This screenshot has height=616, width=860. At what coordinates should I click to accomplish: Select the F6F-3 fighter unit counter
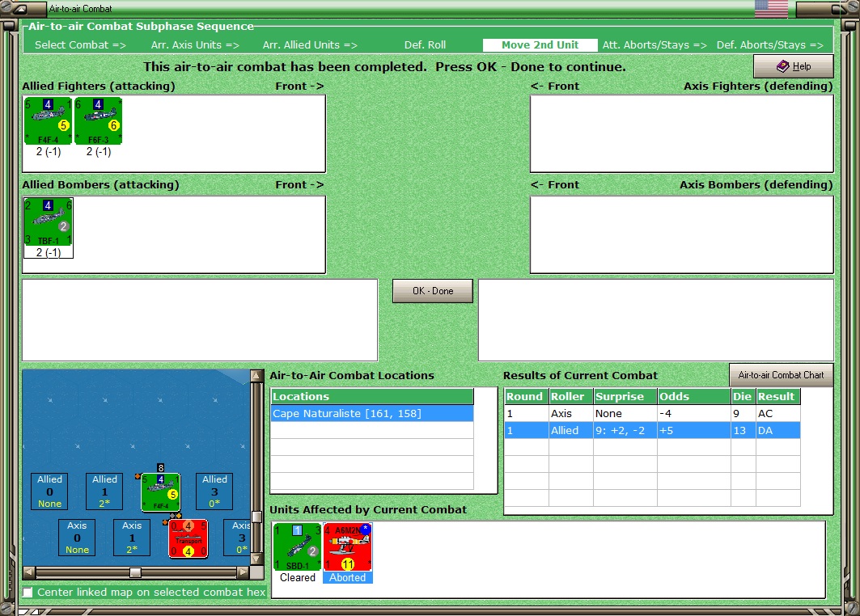pyautogui.click(x=98, y=121)
